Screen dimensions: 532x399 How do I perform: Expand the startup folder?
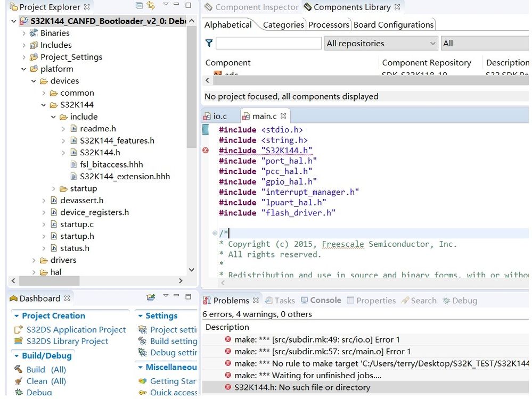coord(53,188)
